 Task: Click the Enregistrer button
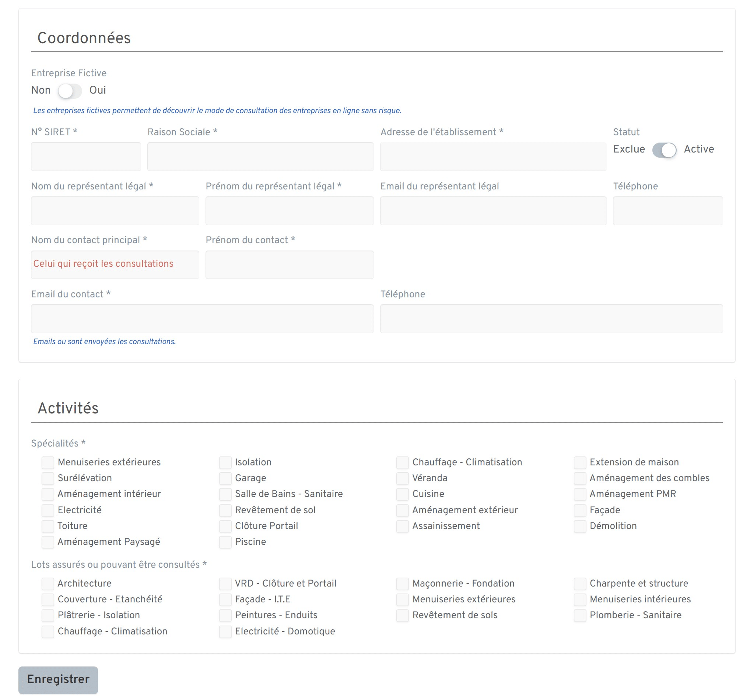tap(58, 680)
